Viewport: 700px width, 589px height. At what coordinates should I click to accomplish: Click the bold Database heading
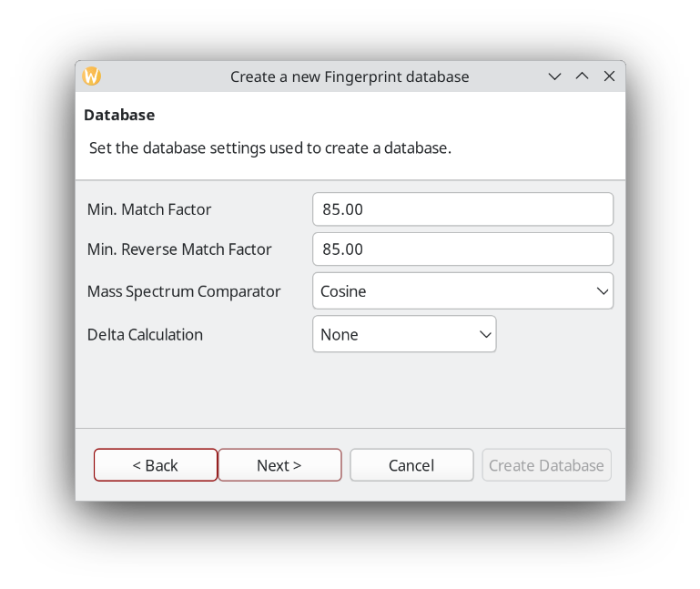tap(119, 115)
